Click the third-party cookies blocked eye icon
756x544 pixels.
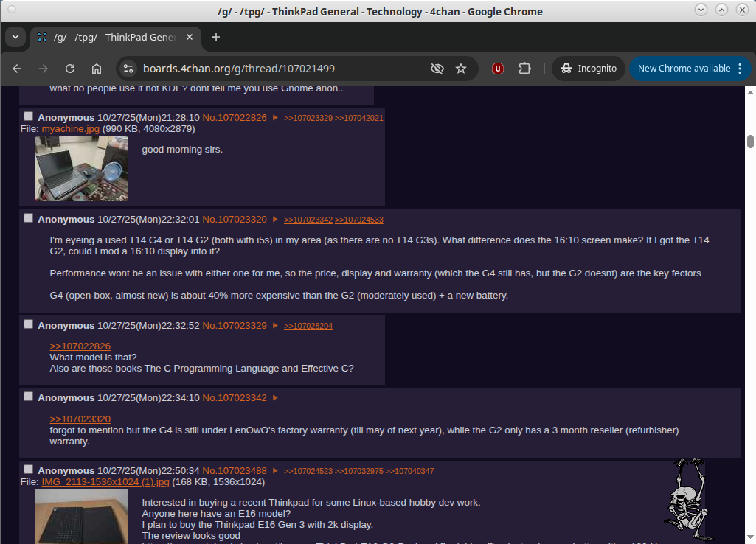tap(437, 69)
